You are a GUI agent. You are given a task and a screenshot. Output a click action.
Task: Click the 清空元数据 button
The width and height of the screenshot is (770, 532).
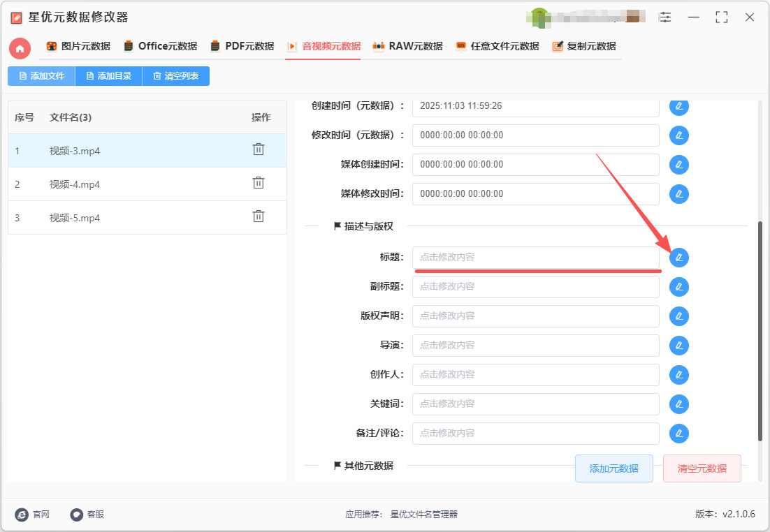[x=702, y=468]
